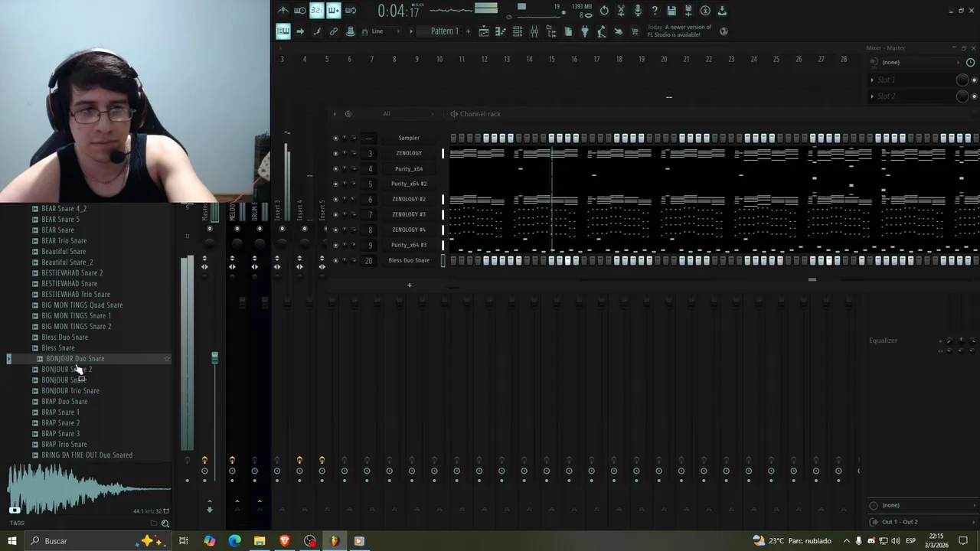Select BRING DA FIRE OUT Duo Snared
This screenshot has height=551, width=980.
[87, 455]
